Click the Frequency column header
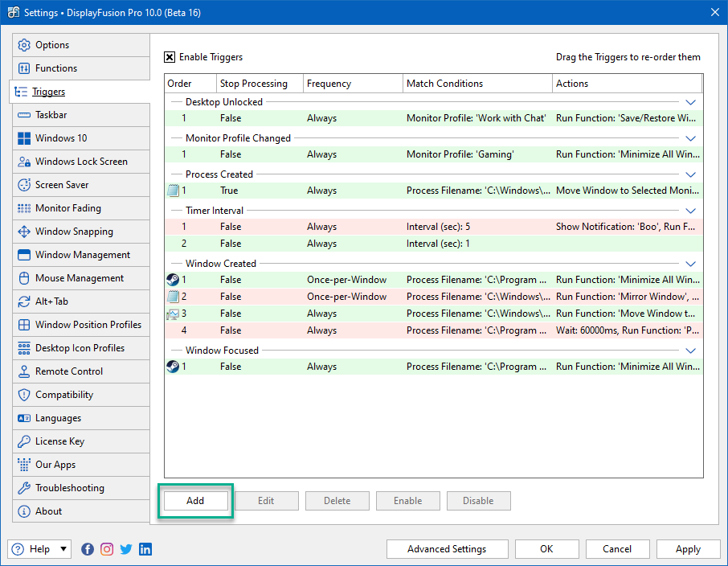 [x=353, y=84]
